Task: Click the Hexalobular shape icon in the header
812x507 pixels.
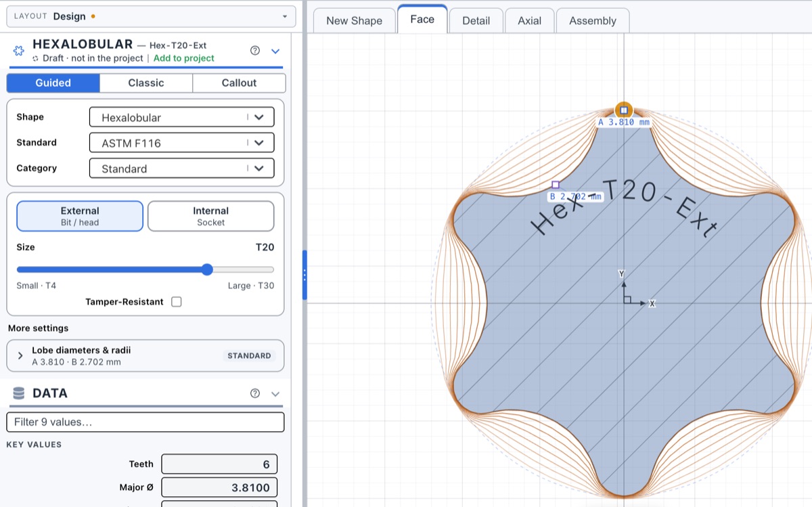Action: [19, 51]
